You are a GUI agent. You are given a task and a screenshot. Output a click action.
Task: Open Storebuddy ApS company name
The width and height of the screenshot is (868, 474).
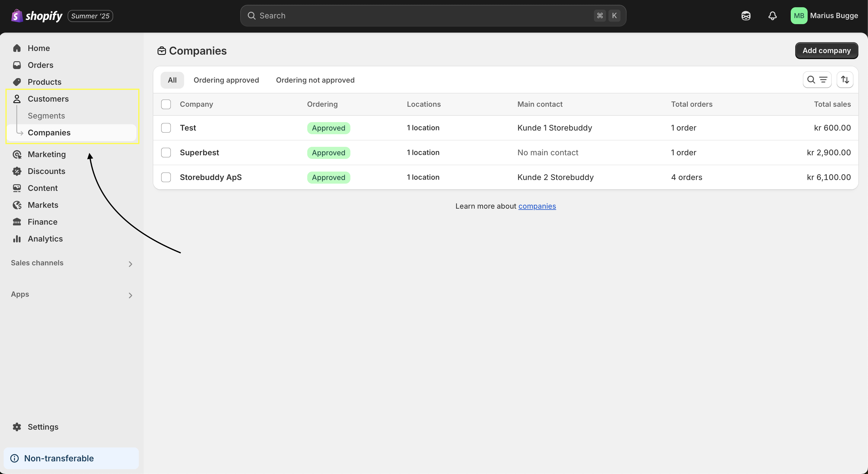(211, 177)
